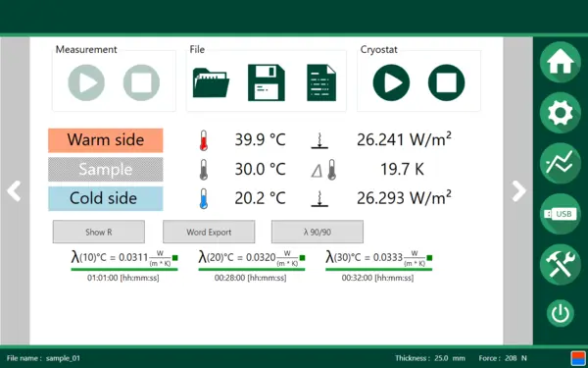This screenshot has height=368, width=588.
Task: Click the 01:01:00 duration text
Action: (123, 279)
